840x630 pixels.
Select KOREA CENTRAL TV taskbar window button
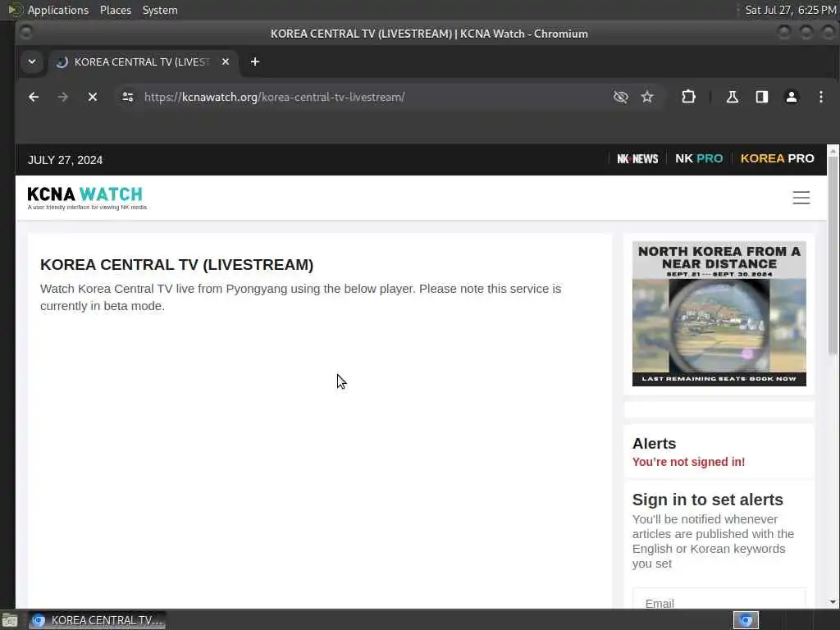pyautogui.click(x=97, y=620)
